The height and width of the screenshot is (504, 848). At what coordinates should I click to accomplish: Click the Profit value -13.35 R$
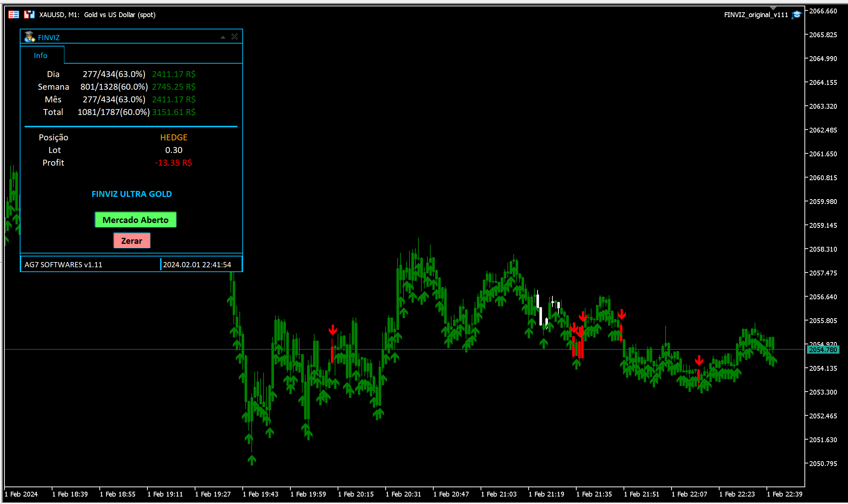coord(173,163)
